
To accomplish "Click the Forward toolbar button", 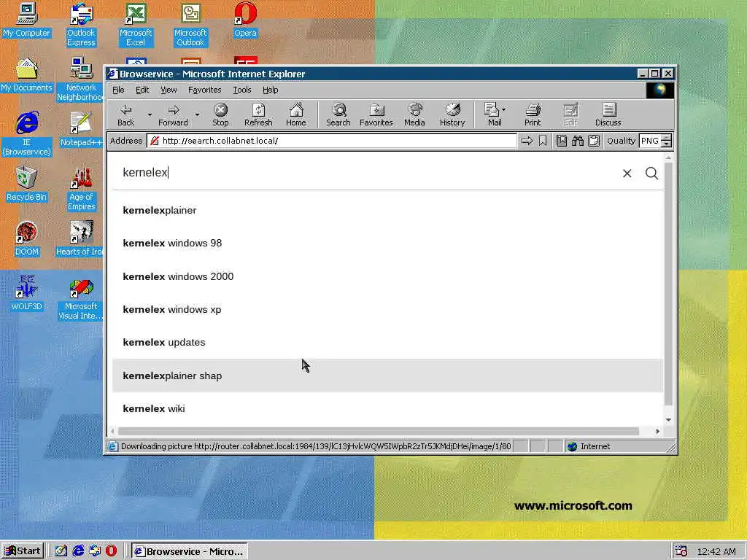I will tap(173, 114).
